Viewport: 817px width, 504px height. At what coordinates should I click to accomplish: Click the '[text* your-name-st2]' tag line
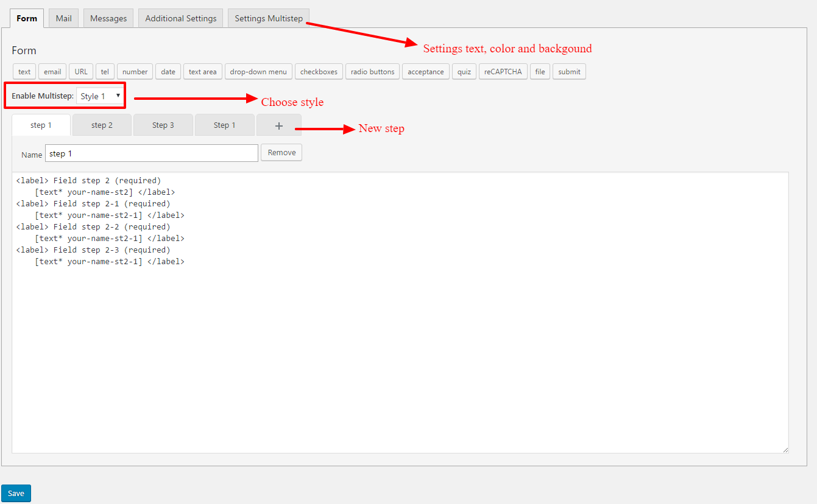pos(105,192)
